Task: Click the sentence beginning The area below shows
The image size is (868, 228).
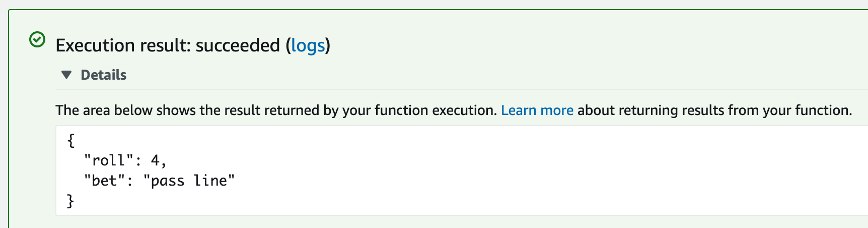Action: [276, 110]
